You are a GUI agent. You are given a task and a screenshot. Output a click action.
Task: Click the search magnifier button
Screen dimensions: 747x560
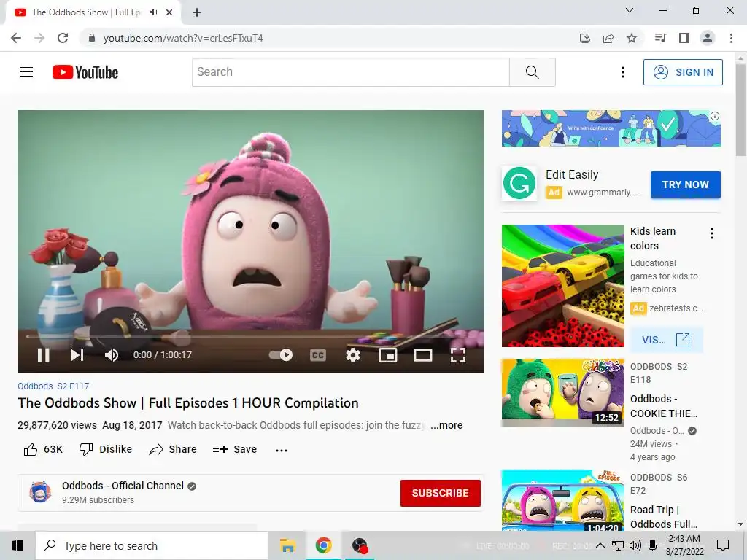pyautogui.click(x=532, y=72)
